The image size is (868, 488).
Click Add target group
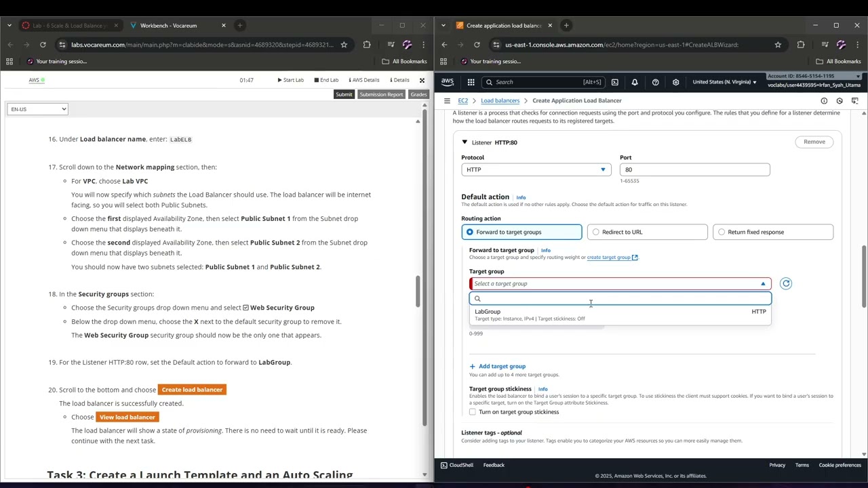(x=497, y=366)
